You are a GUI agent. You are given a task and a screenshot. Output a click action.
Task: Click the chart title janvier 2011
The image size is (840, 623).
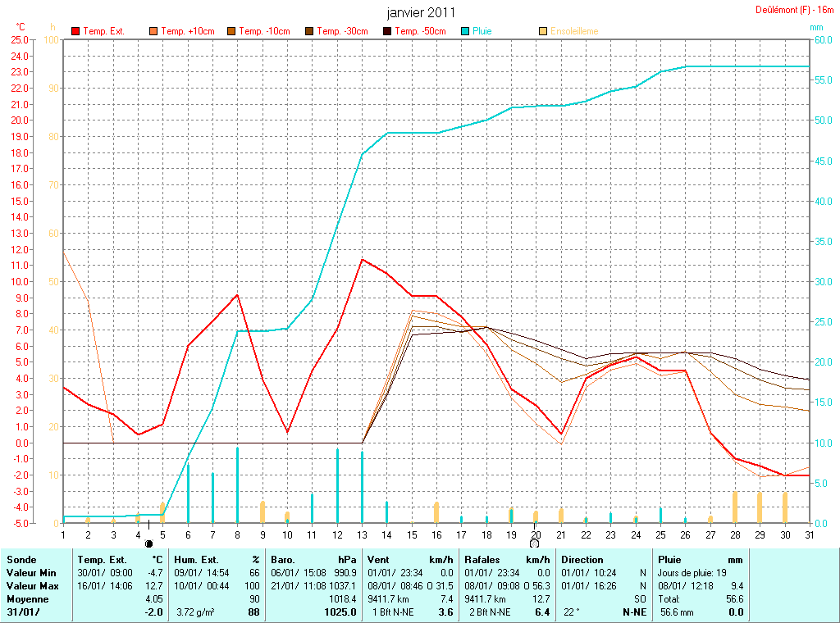coord(420,12)
